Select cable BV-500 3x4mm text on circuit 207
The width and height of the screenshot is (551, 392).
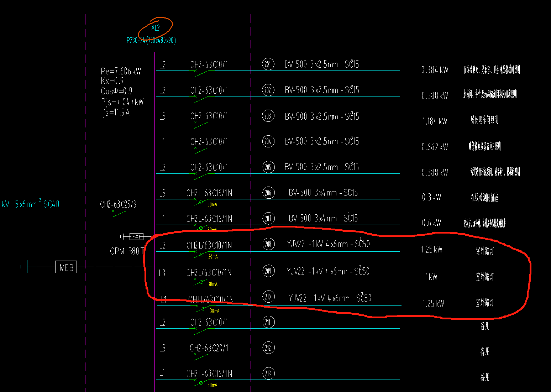(323, 218)
